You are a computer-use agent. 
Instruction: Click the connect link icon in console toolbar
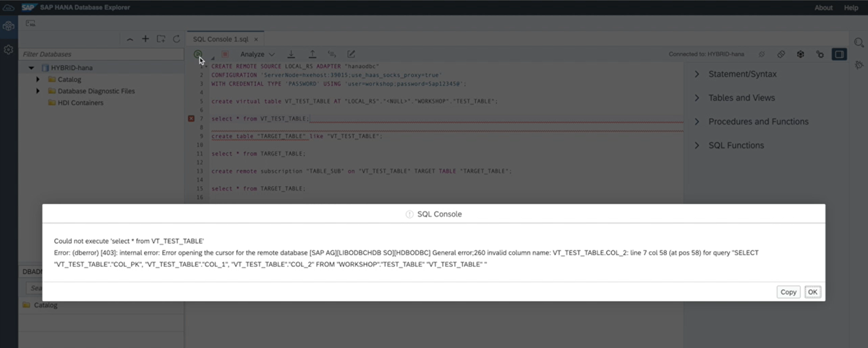coord(781,54)
